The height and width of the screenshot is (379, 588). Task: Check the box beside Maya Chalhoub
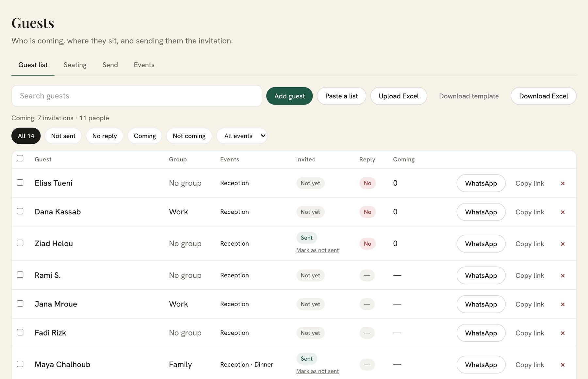[x=20, y=364]
